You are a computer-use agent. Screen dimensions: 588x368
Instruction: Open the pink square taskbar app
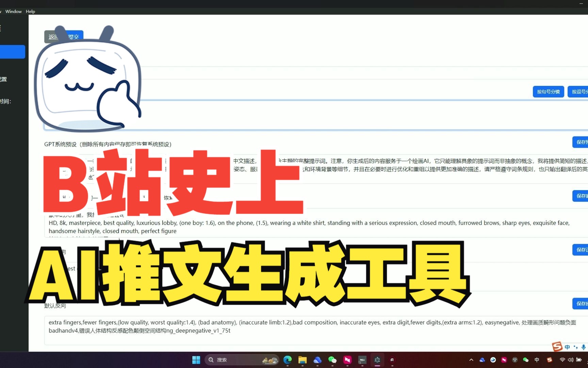click(347, 360)
